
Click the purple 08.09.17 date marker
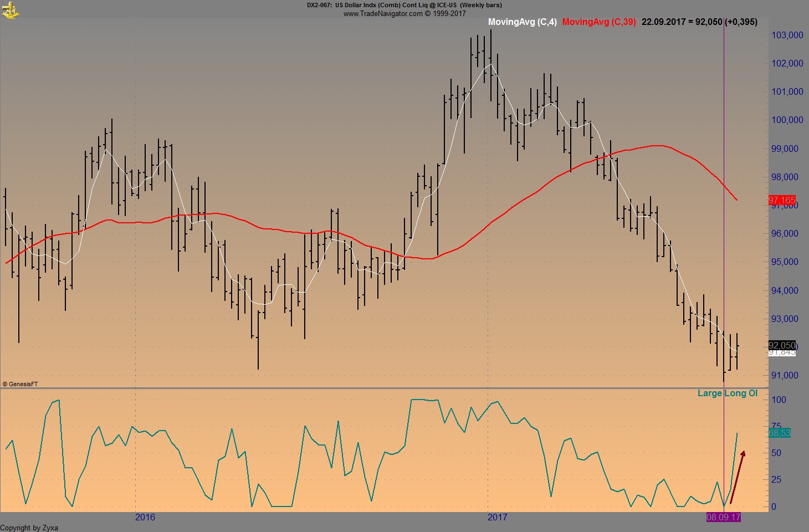point(723,518)
